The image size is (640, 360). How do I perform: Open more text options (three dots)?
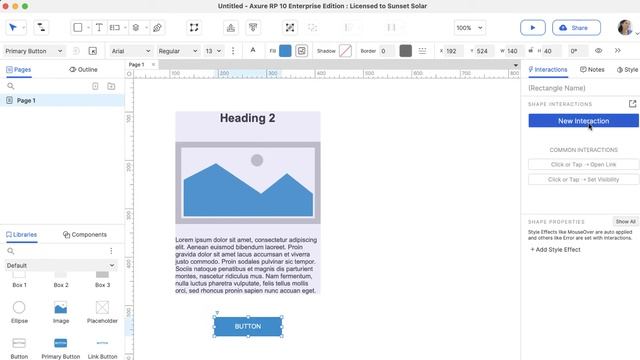click(233, 51)
